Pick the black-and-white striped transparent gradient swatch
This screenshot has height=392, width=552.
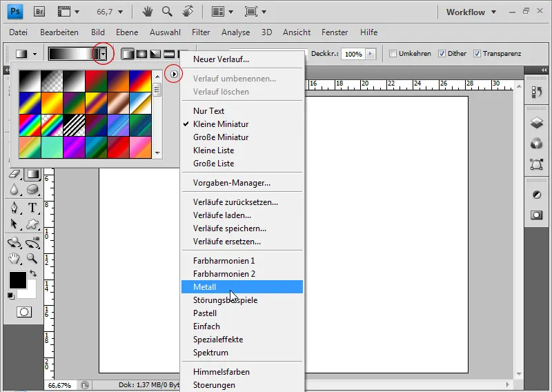[74, 125]
